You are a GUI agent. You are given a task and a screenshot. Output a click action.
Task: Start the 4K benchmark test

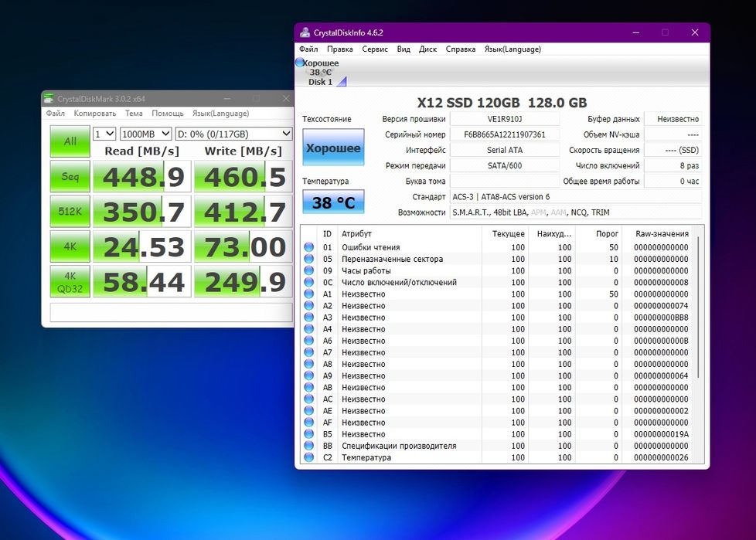click(70, 246)
